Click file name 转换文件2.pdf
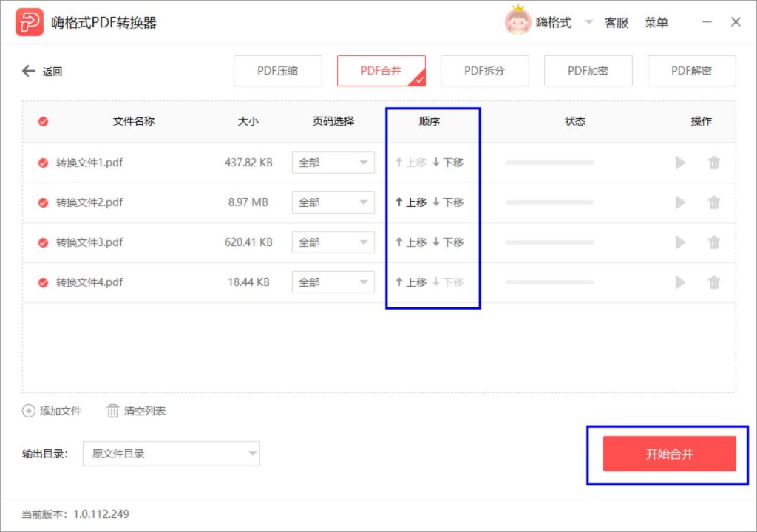The width and height of the screenshot is (757, 532). click(x=89, y=202)
